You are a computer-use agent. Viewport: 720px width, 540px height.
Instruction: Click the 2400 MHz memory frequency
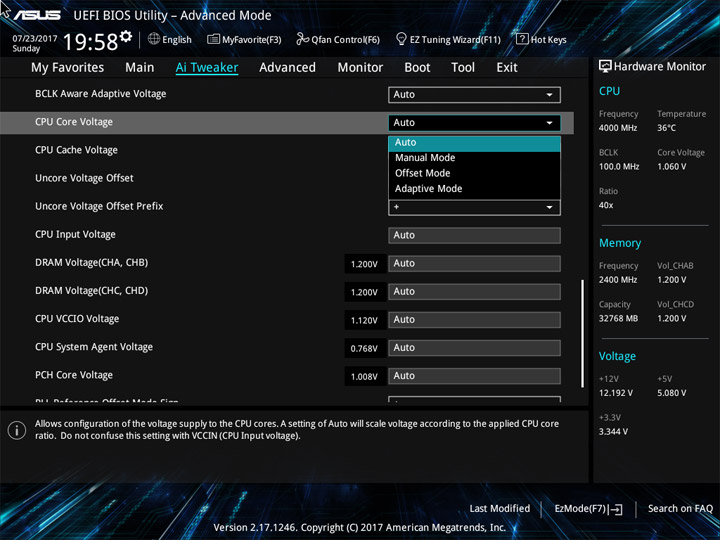[618, 280]
